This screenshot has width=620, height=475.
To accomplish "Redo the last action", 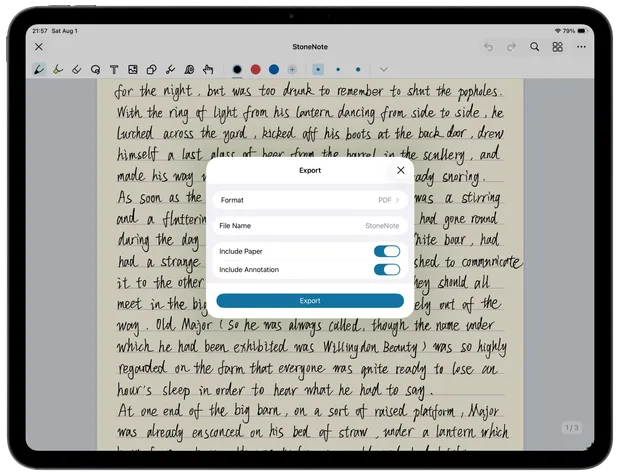I will point(511,47).
